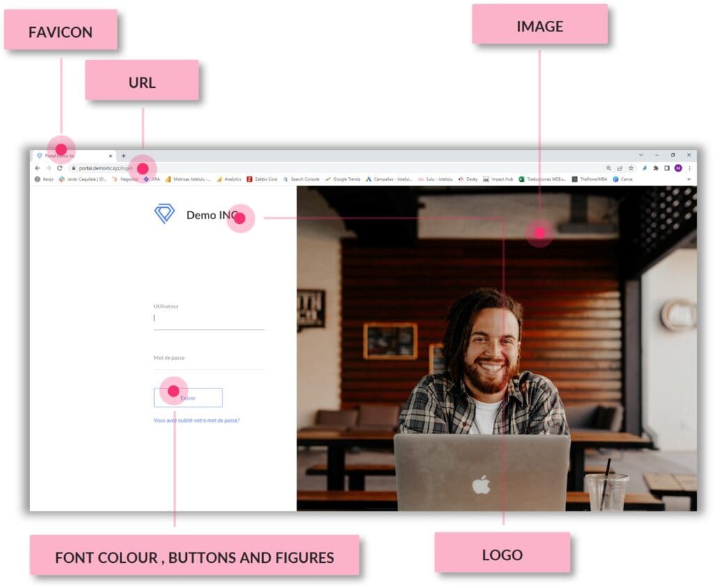Click the forgotten password link
Image resolution: width=714 pixels, height=588 pixels.
197,421
